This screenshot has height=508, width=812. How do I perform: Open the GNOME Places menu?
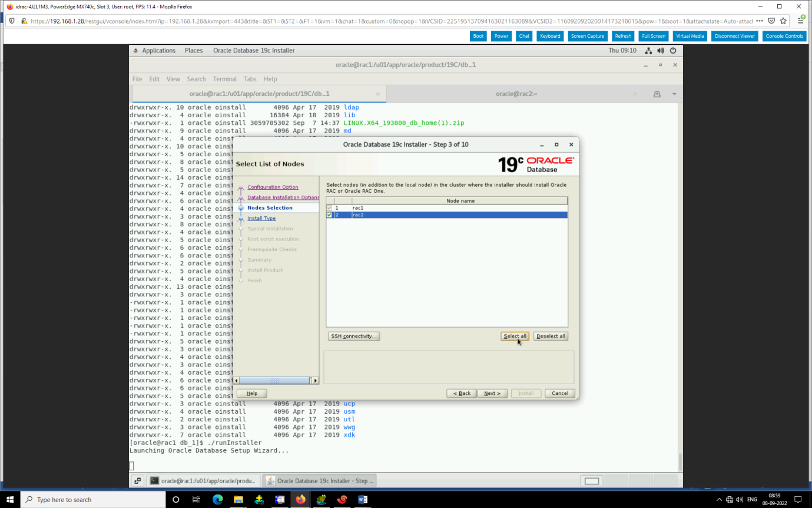click(x=194, y=51)
